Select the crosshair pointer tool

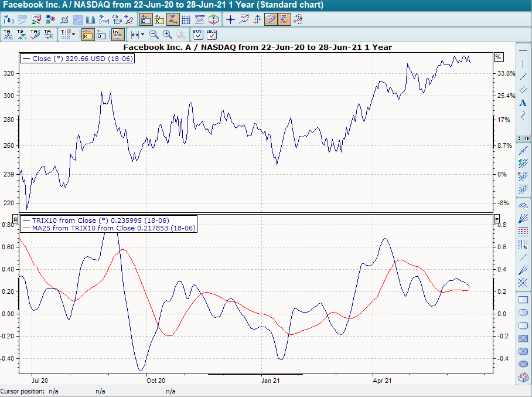tap(231, 19)
